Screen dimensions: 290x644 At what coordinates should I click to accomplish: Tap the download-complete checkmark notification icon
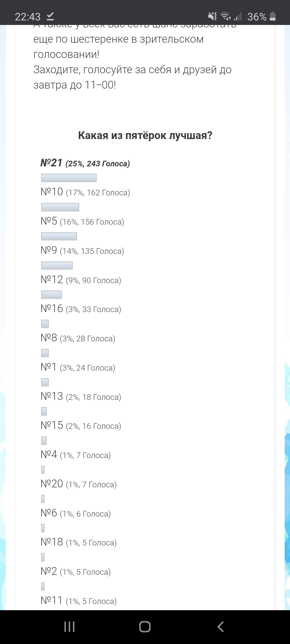pos(50,16)
